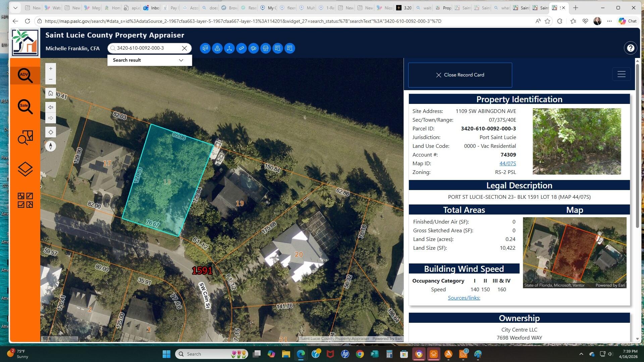Screen dimensions: 644x362
Task: Click the property photo thumbnail
Action: point(577,141)
